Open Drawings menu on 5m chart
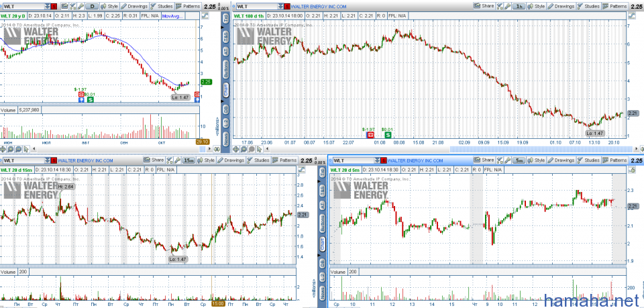Image resolution: width=644 pixels, height=308 pixels. 561,160
